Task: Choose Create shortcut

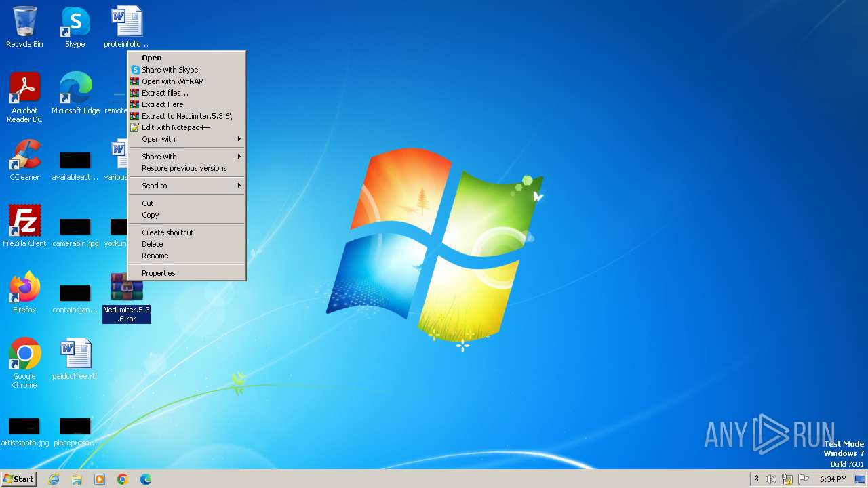Action: 186,232
